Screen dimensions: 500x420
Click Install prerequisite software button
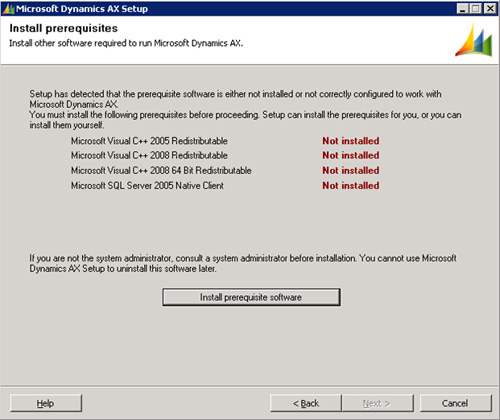tap(251, 297)
